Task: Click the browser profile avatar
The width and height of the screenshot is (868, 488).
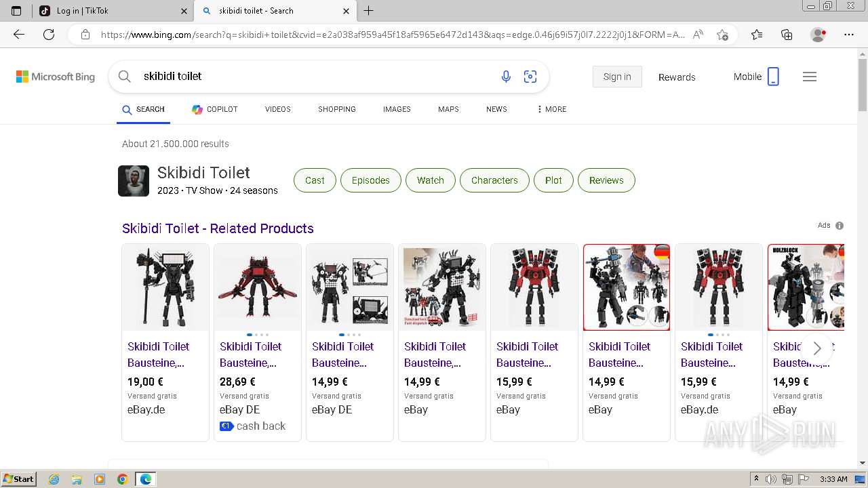Action: click(818, 35)
